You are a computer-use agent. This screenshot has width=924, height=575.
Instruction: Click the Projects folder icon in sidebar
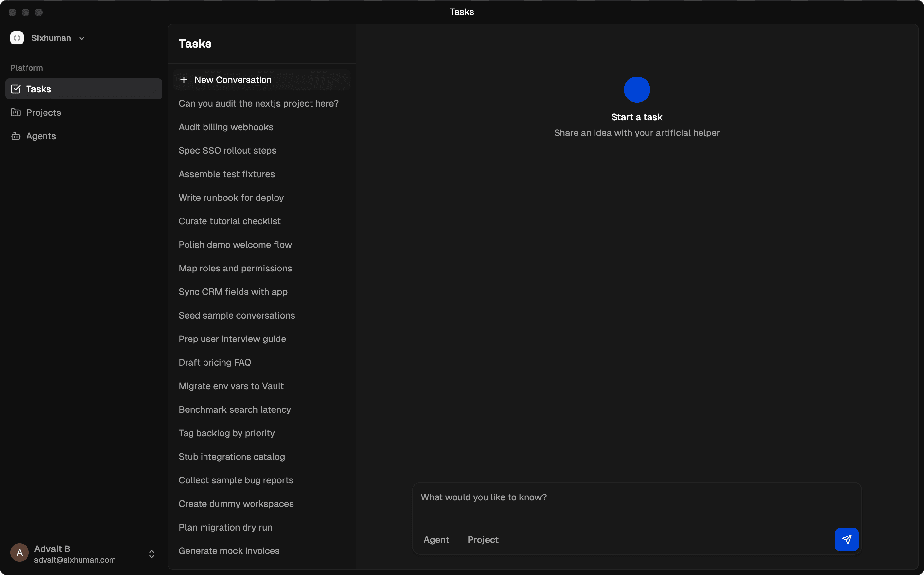pos(16,113)
